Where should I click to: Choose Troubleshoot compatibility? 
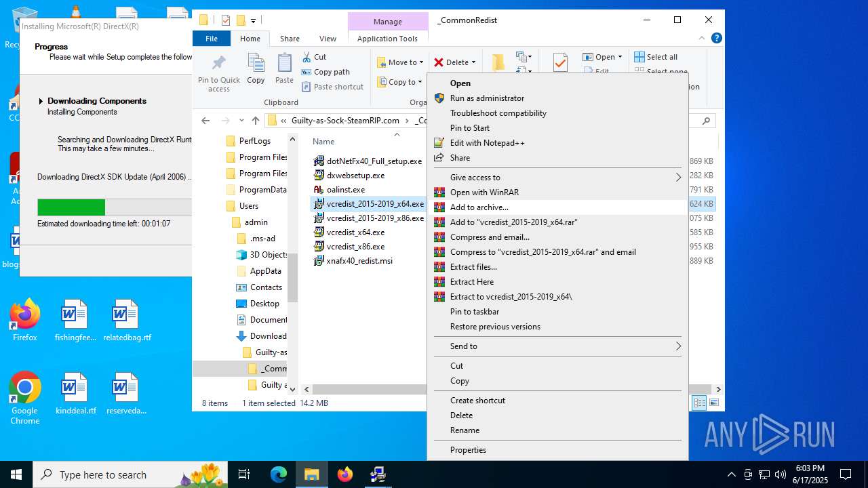tap(557, 113)
